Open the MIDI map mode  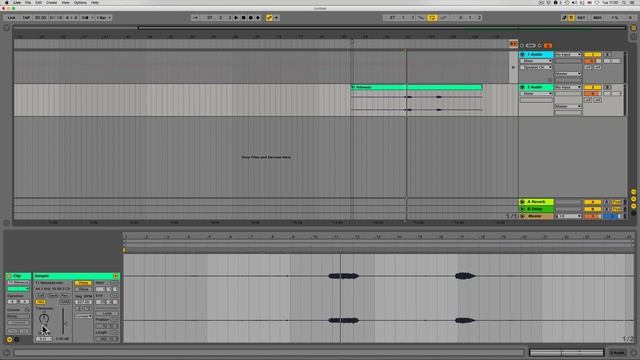pos(598,18)
